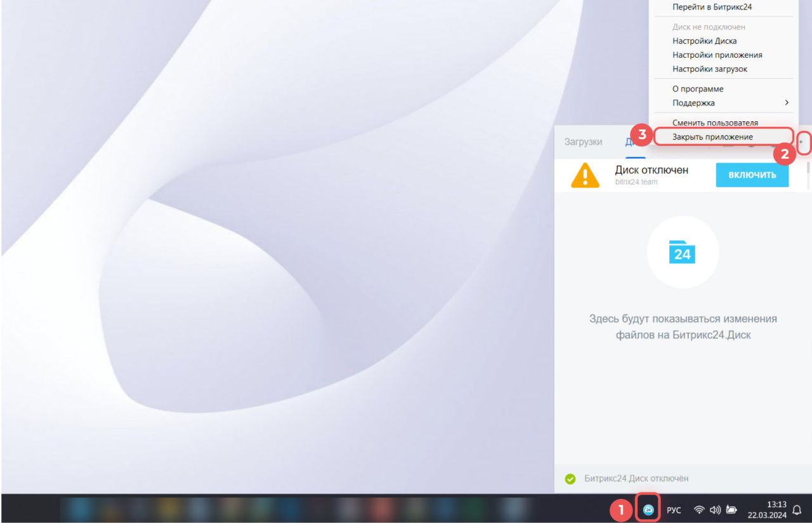Open Настройки приложения from the menu
Image resolution: width=812 pixels, height=523 pixels.
(717, 55)
